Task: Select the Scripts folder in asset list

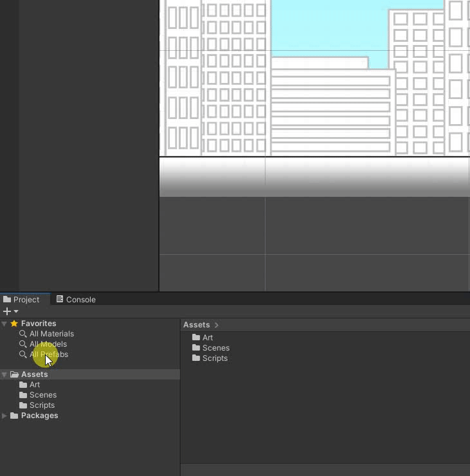Action: (214, 358)
